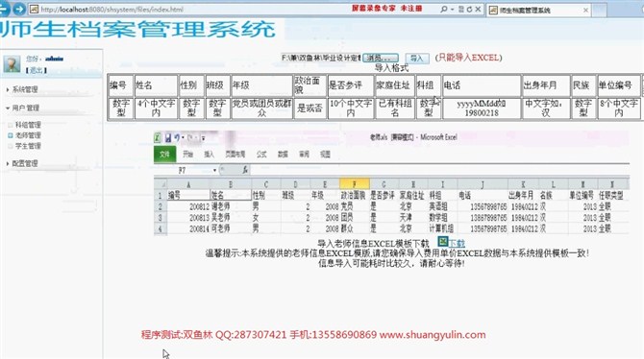The width and height of the screenshot is (644, 359).
Task: Select 学生管理 in the sidebar tree
Action: click(28, 146)
